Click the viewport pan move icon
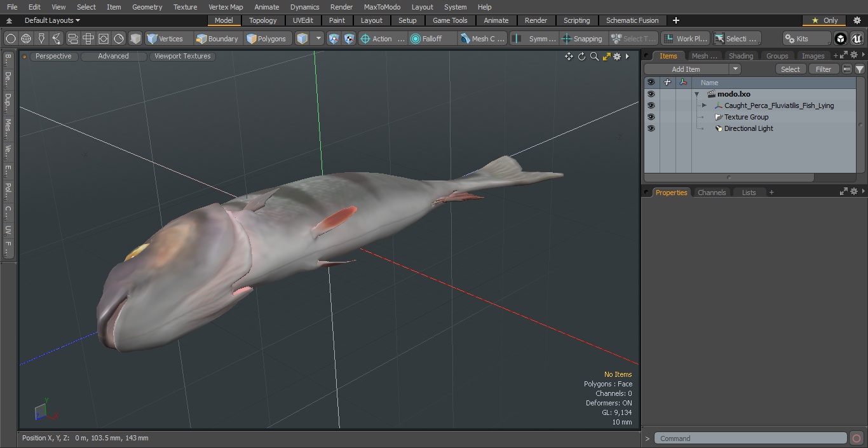Image resolution: width=868 pixels, height=448 pixels. pyautogui.click(x=569, y=57)
